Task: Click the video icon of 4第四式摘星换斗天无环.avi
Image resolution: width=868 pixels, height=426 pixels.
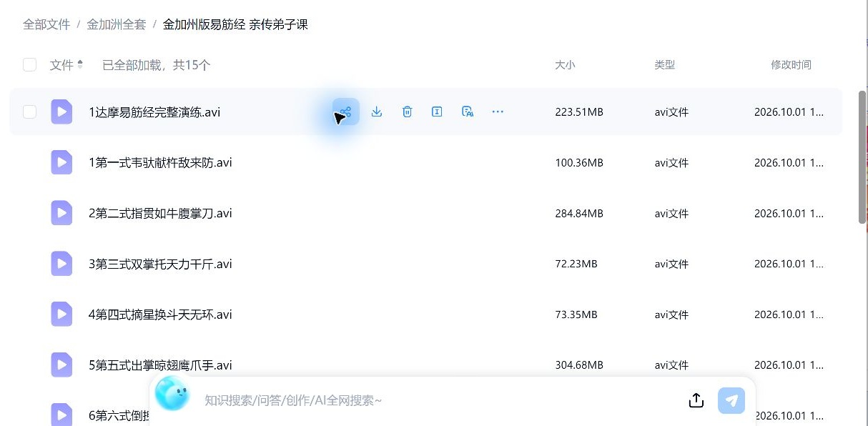Action: (61, 314)
